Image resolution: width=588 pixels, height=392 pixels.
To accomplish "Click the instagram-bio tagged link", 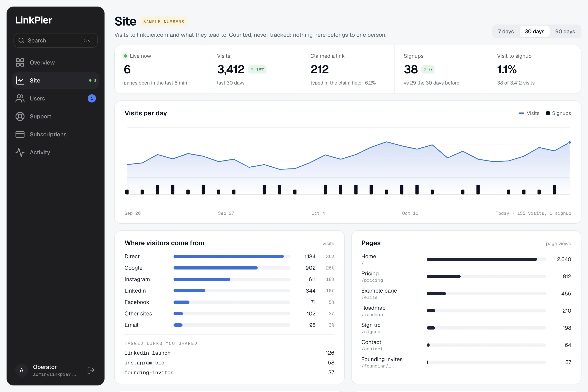I will coord(144,363).
